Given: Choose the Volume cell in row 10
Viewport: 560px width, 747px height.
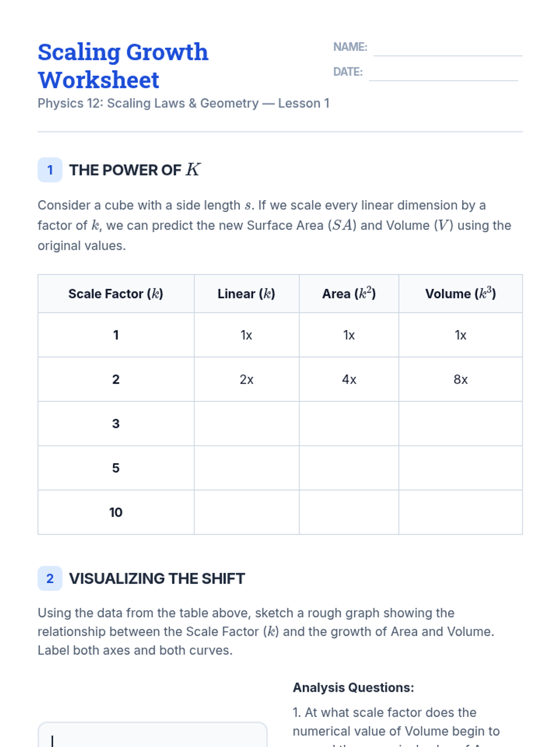Looking at the screenshot, I should pos(460,512).
